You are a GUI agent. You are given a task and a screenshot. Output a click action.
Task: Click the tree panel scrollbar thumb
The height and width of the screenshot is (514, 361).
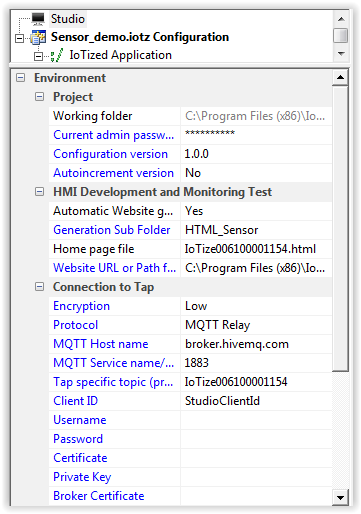tap(341, 36)
